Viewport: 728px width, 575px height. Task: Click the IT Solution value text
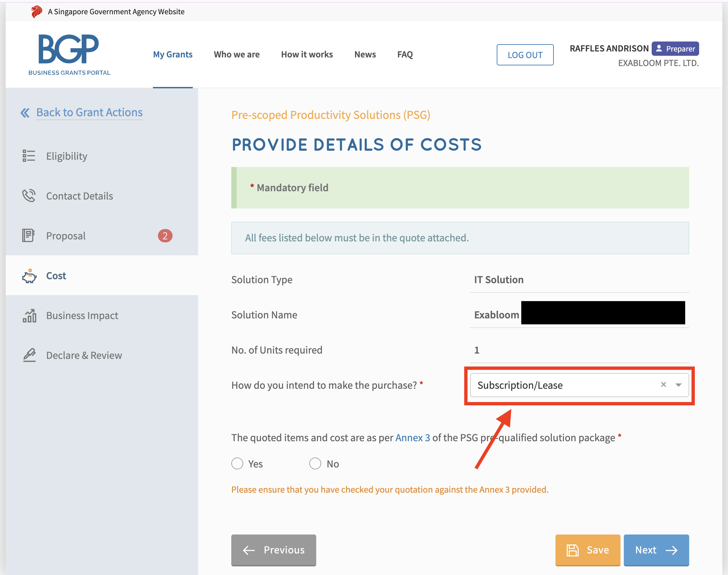(499, 280)
